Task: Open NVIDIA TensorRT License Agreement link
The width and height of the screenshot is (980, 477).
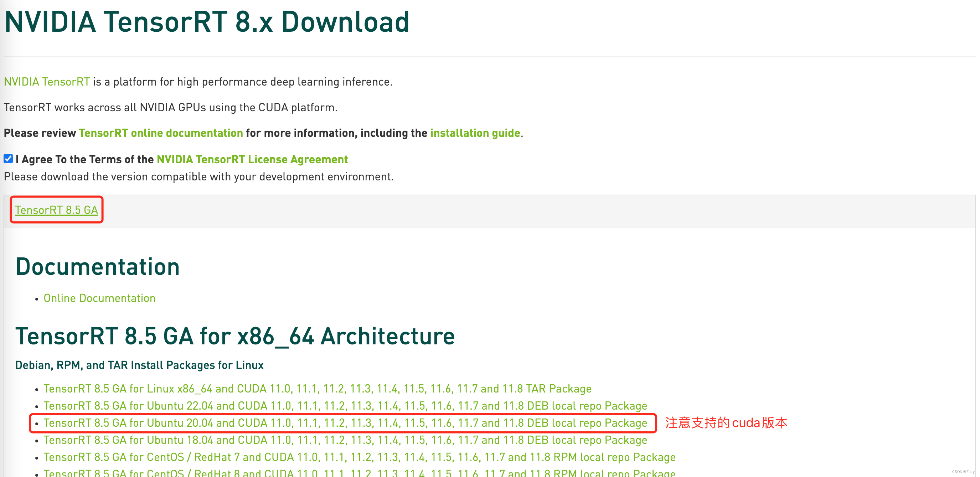Action: click(x=252, y=159)
